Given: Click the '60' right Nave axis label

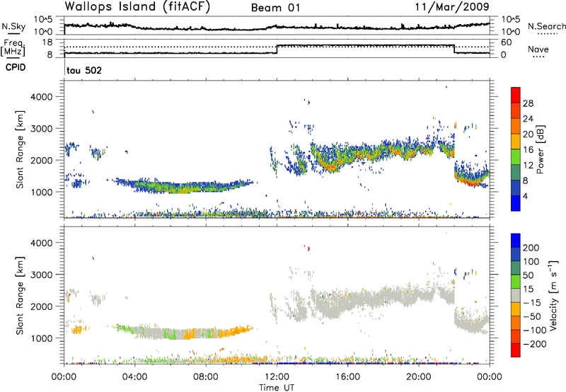Looking at the screenshot, I should pos(506,42).
